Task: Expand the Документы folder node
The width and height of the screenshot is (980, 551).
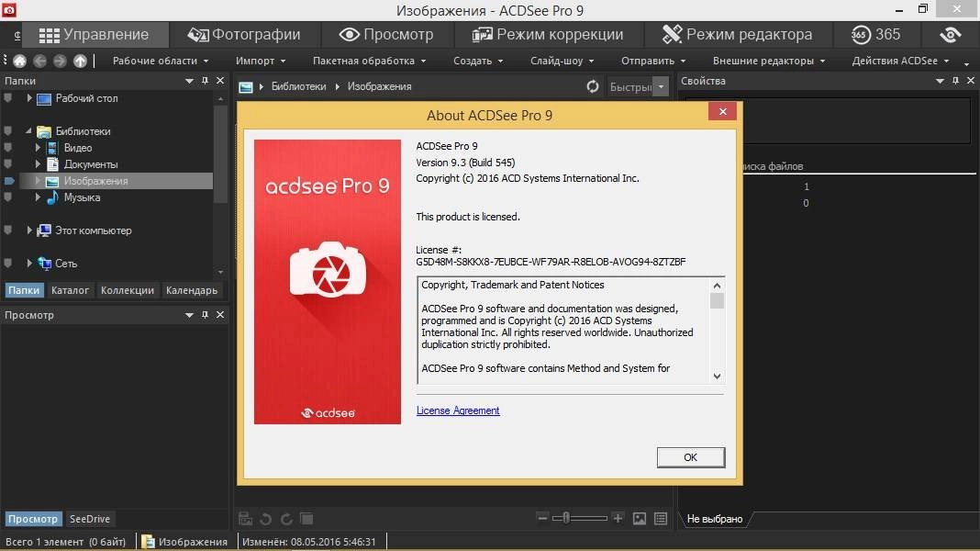Action: click(x=38, y=164)
